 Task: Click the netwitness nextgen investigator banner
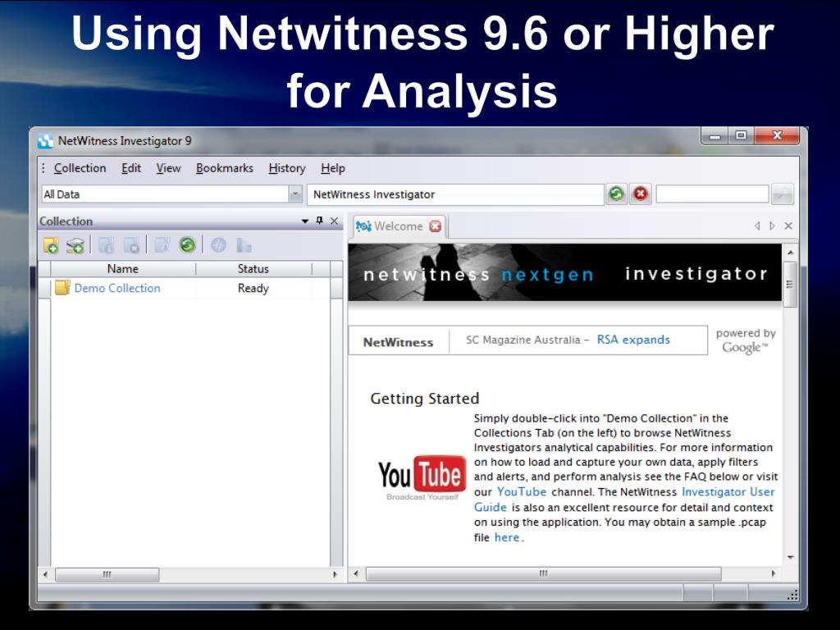[x=564, y=272]
